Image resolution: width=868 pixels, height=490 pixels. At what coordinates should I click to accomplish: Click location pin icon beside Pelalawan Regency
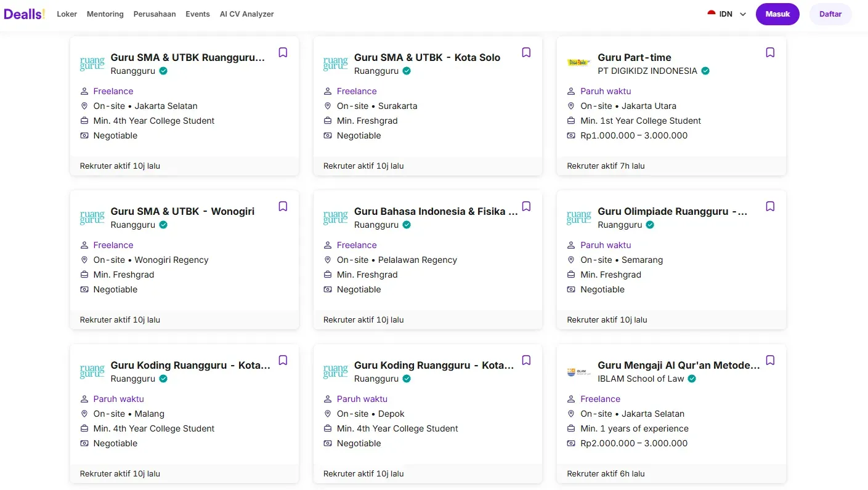pos(328,260)
